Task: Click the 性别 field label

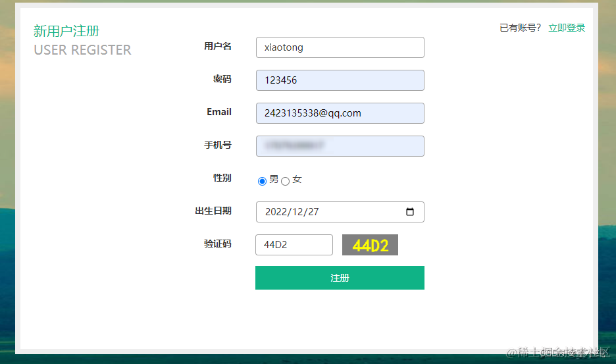Action: tap(222, 178)
